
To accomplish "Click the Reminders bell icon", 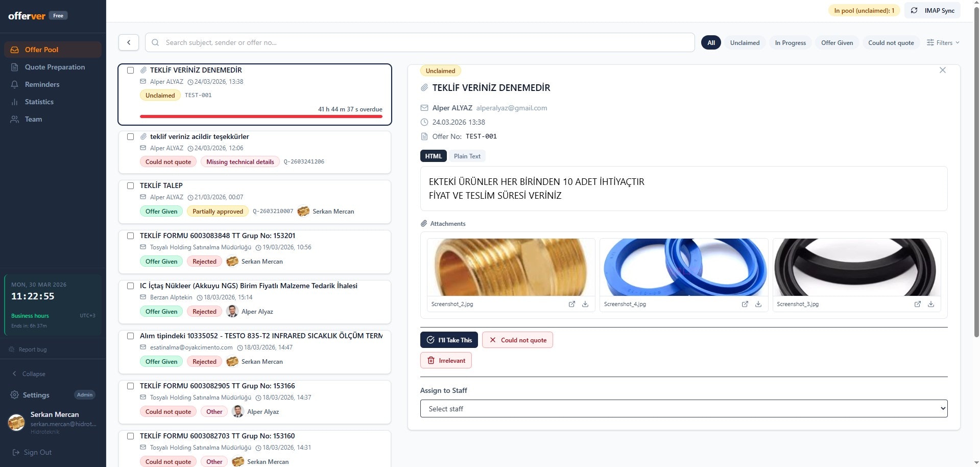I will tap(15, 84).
